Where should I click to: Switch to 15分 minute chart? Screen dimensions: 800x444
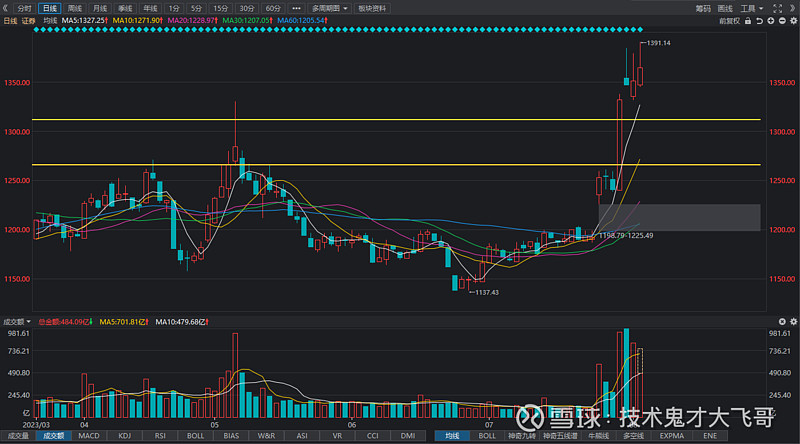point(220,8)
